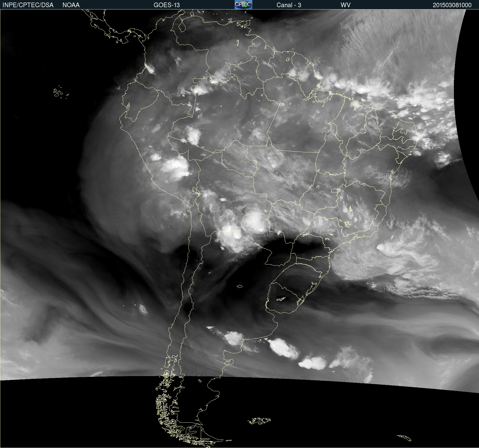Click the 201503081000 timestamp
Image resolution: width=479 pixels, height=448 pixels.
(x=452, y=5)
